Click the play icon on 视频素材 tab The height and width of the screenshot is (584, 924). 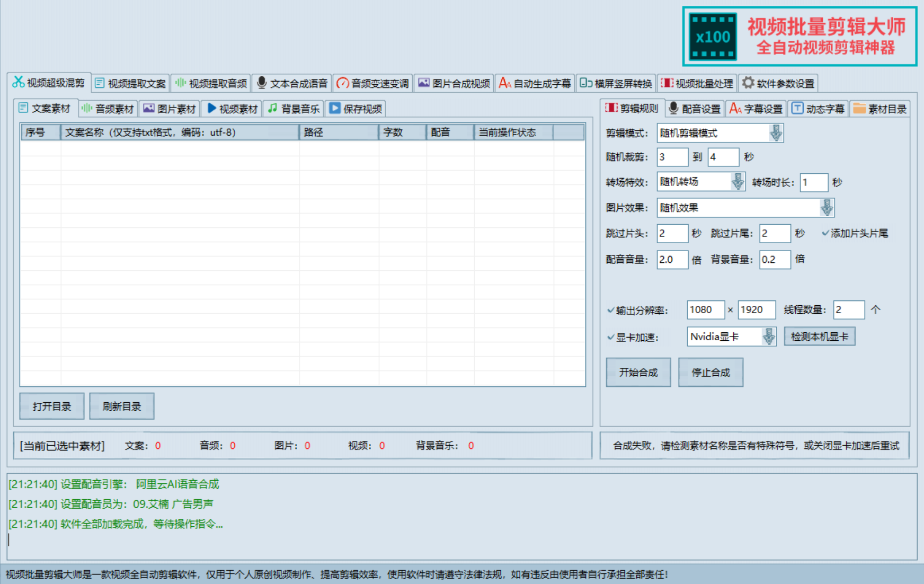coord(211,109)
